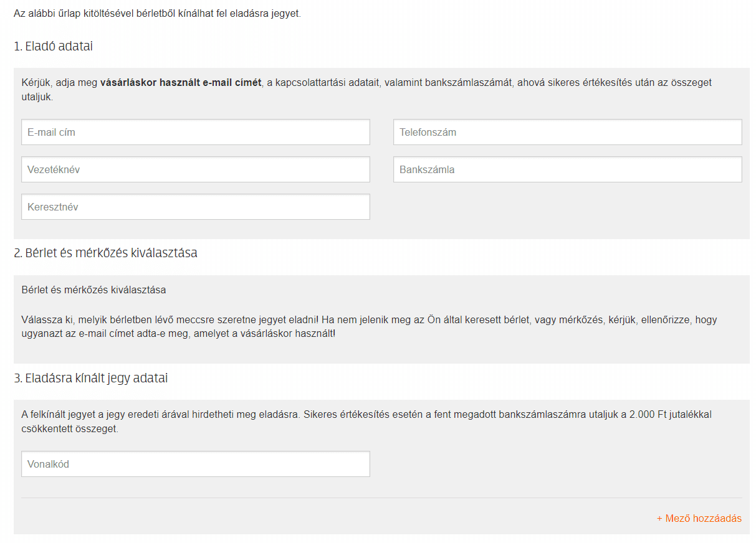Click the bold 'vásárláskor használt e-mail címét' text
756x543 pixels.
tap(181, 82)
